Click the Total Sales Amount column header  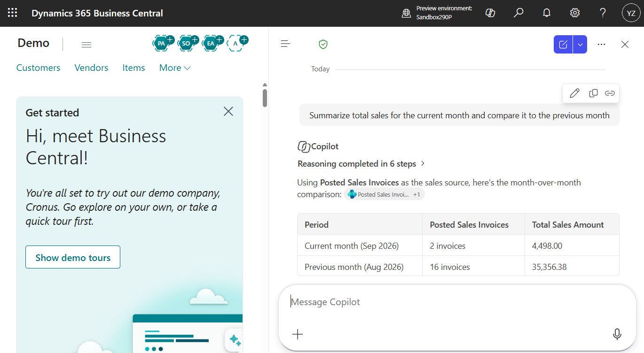(x=572, y=224)
